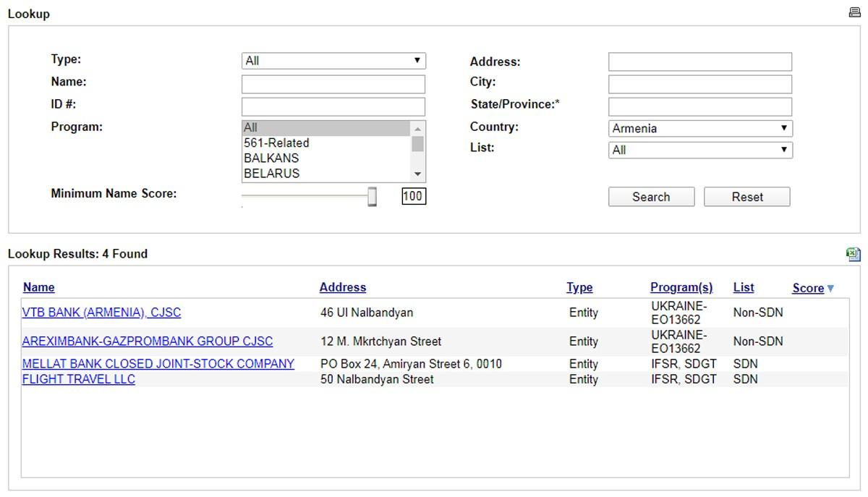This screenshot has height=497, width=868.
Task: Sort results by List column header
Action: [744, 287]
